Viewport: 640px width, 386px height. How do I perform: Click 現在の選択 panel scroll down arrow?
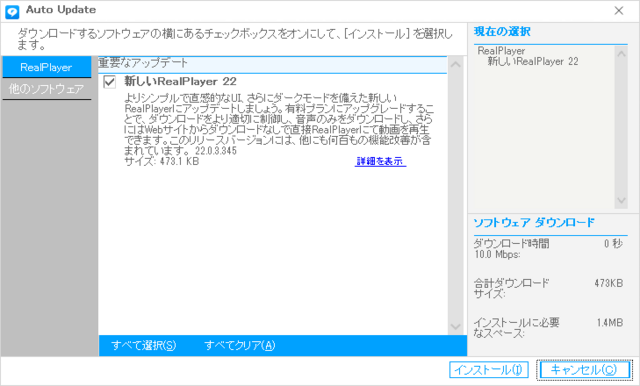621,200
